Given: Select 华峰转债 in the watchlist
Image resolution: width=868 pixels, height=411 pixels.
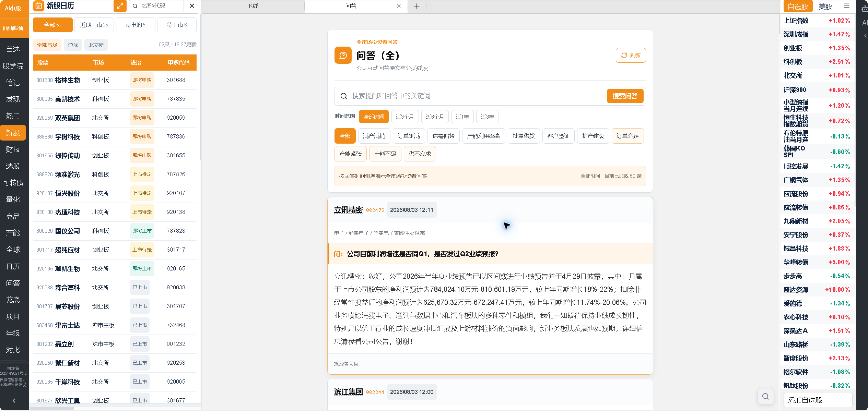Looking at the screenshot, I should click(x=817, y=262).
